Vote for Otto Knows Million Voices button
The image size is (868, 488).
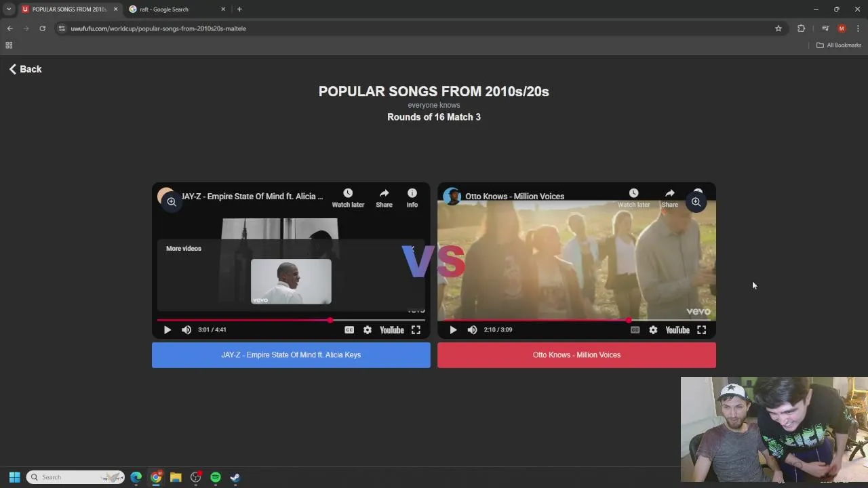click(576, 355)
